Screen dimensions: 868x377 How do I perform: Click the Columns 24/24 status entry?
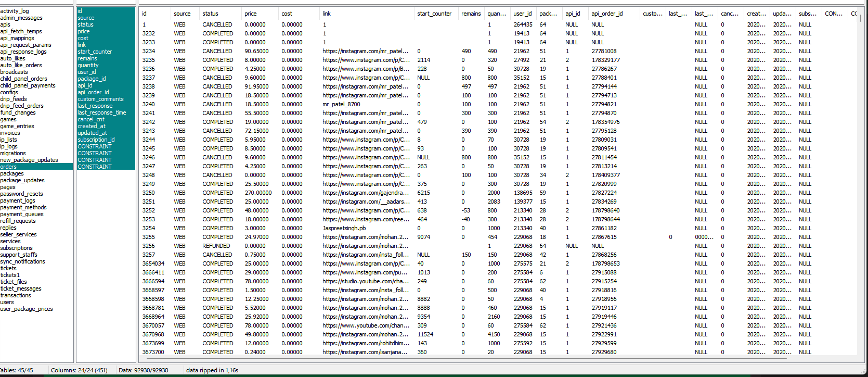point(79,370)
